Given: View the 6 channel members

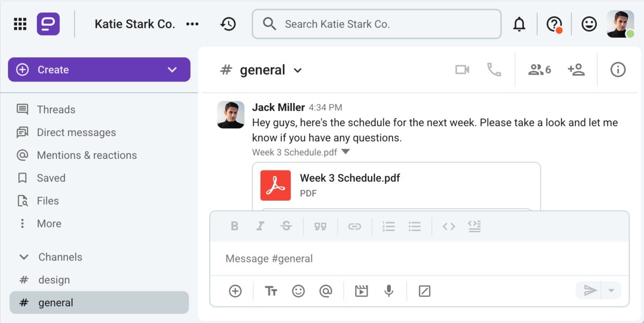Looking at the screenshot, I should (539, 70).
